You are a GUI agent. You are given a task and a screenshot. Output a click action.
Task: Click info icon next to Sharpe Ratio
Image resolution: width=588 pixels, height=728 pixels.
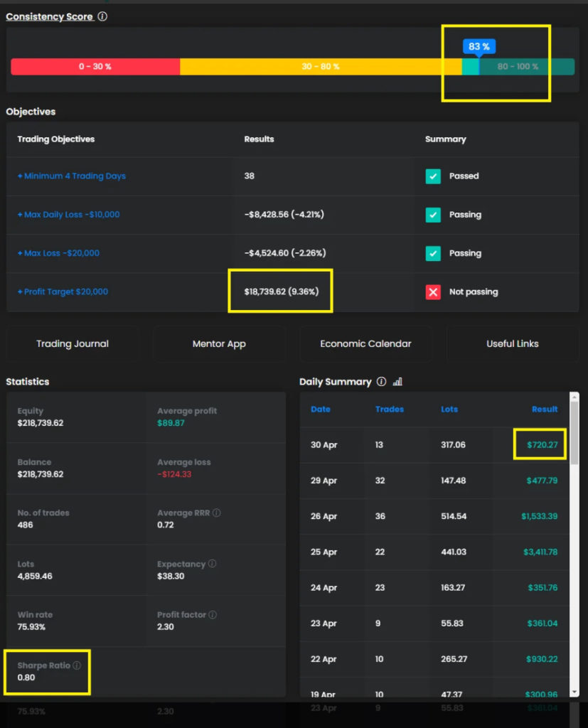pos(77,665)
